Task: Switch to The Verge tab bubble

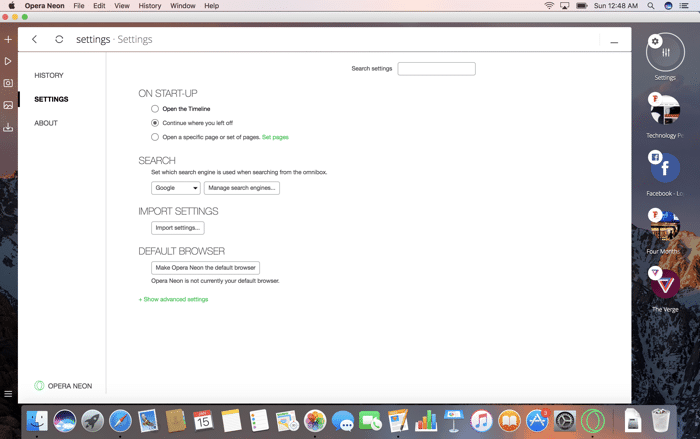Action: pos(665,284)
